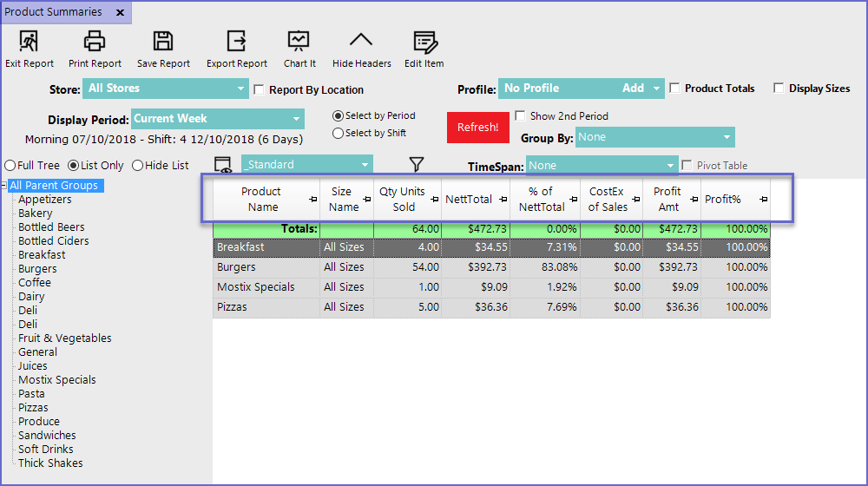
Task: Click the Exit Report icon
Action: (29, 41)
